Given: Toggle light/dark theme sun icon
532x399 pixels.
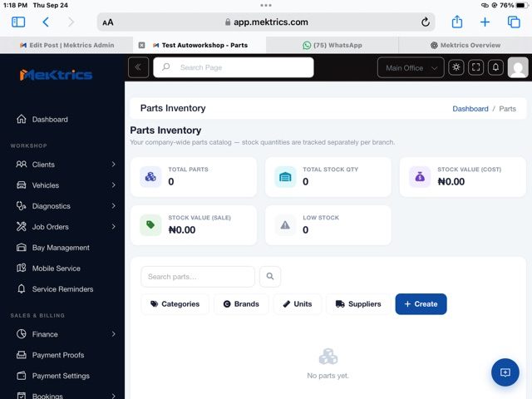Looking at the screenshot, I should click(456, 67).
